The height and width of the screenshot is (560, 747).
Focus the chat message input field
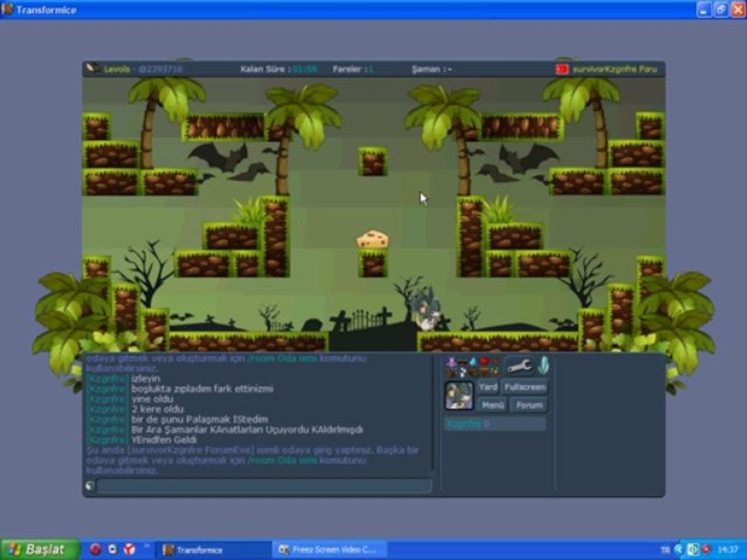(265, 485)
